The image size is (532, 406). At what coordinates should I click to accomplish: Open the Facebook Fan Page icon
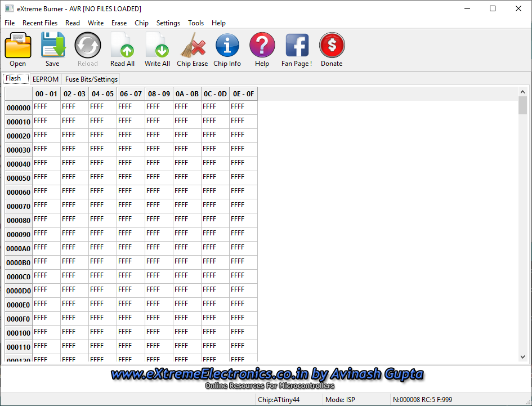coord(297,45)
